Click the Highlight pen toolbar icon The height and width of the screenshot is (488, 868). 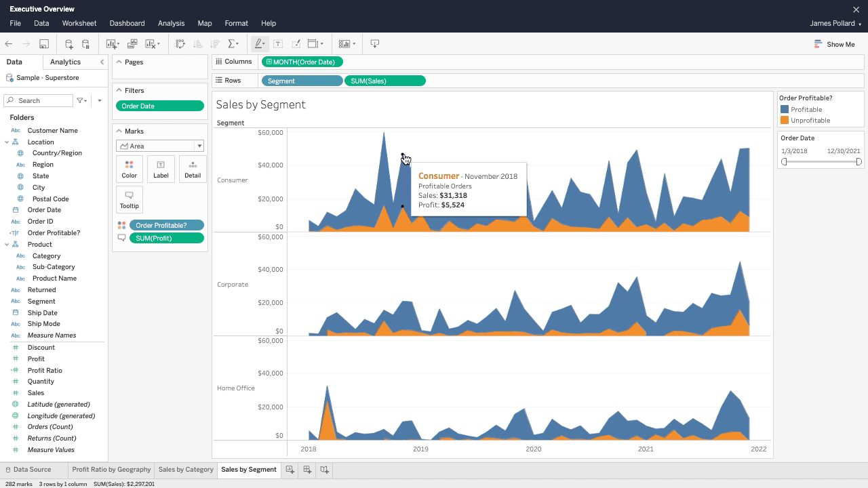258,44
